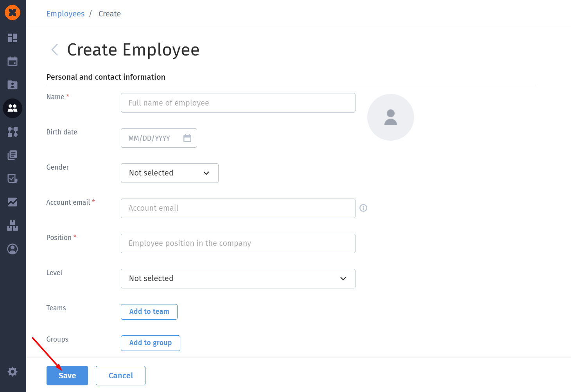Open the company structure section in the sidebar
Image resolution: width=571 pixels, height=392 pixels.
click(x=13, y=226)
